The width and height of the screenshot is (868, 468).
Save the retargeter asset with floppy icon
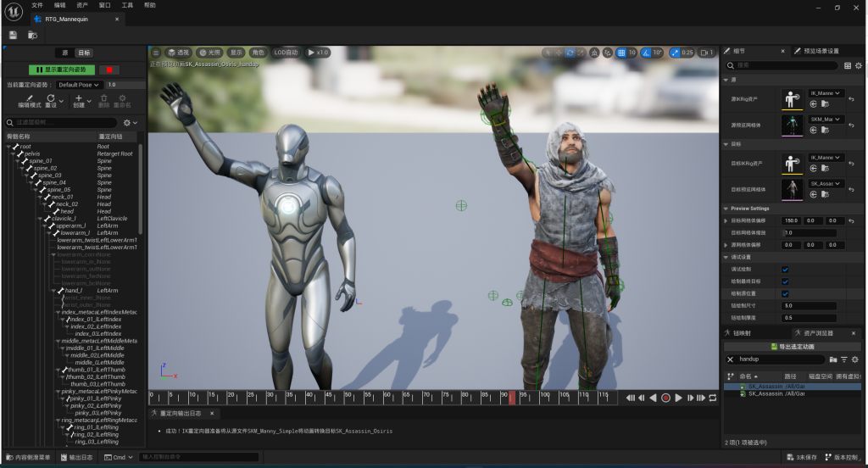pos(13,35)
